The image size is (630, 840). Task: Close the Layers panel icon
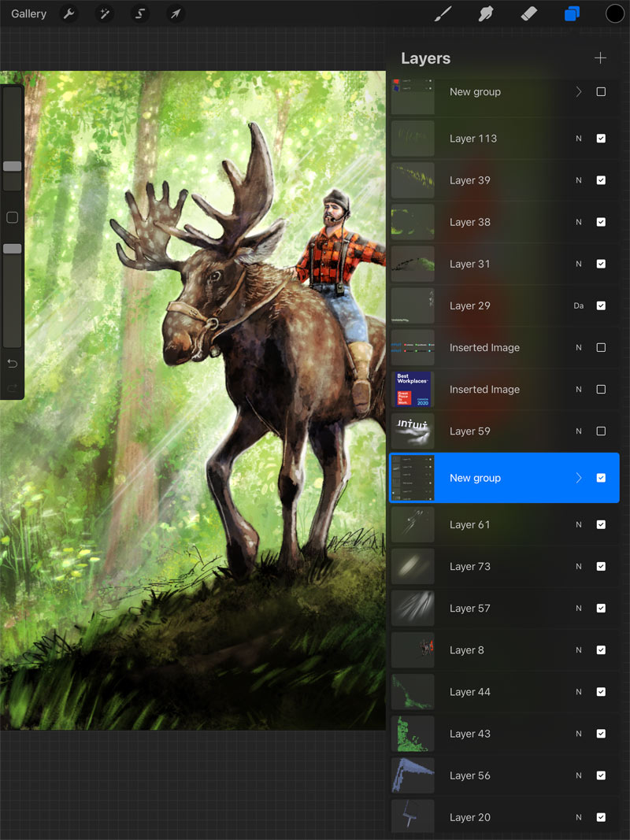point(572,13)
